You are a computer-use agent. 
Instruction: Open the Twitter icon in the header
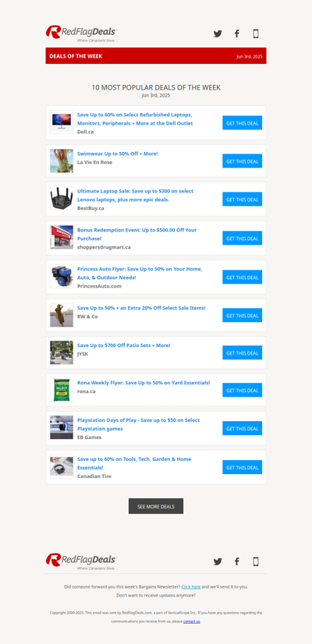[218, 34]
